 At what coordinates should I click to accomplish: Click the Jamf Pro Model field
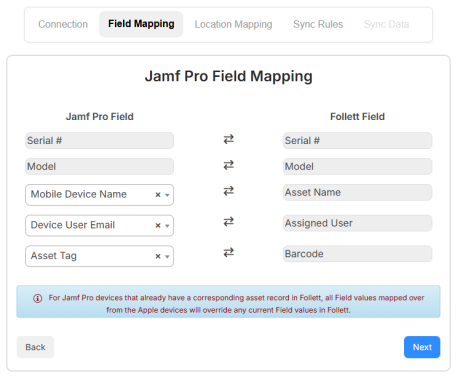99,166
